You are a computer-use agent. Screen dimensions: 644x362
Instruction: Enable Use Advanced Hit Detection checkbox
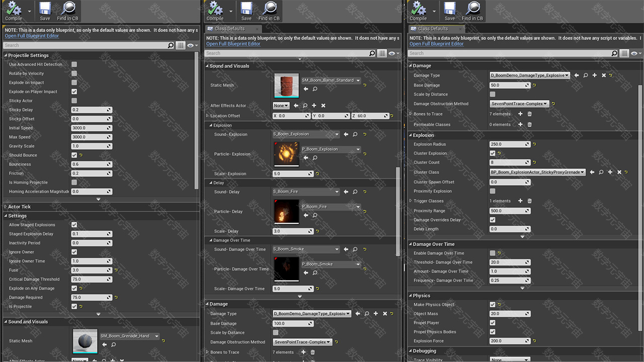click(74, 64)
